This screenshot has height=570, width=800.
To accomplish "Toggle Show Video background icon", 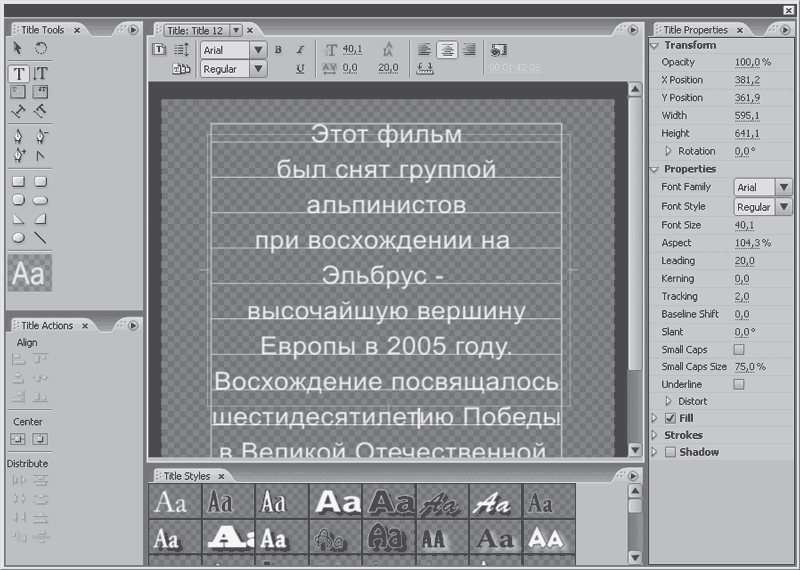I will pos(498,49).
